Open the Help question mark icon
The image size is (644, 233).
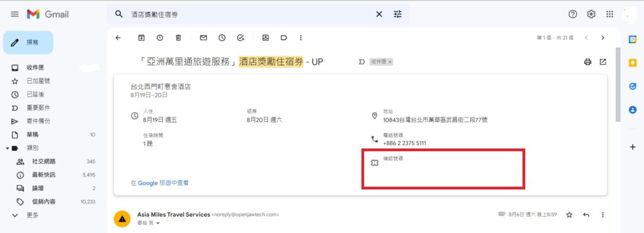click(x=572, y=14)
